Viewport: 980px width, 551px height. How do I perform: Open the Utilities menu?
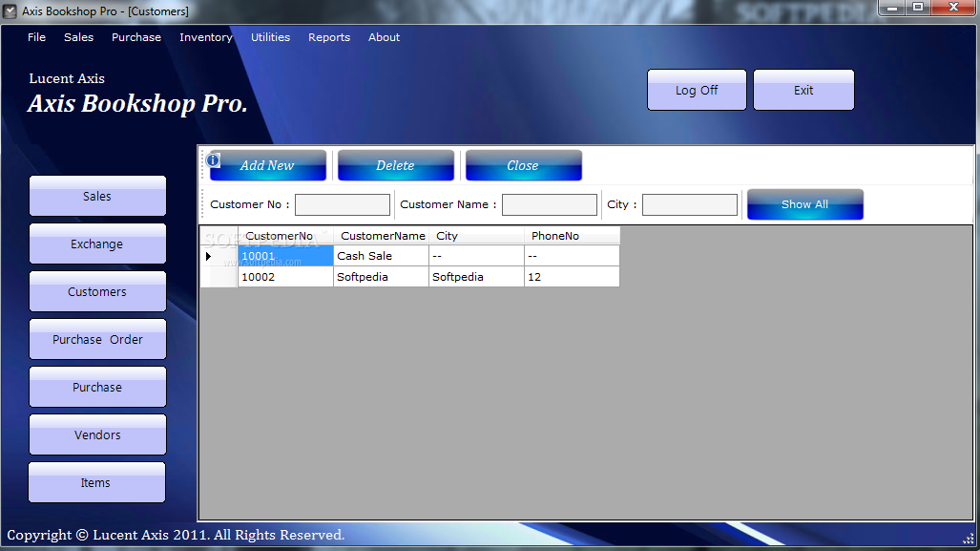pyautogui.click(x=271, y=37)
